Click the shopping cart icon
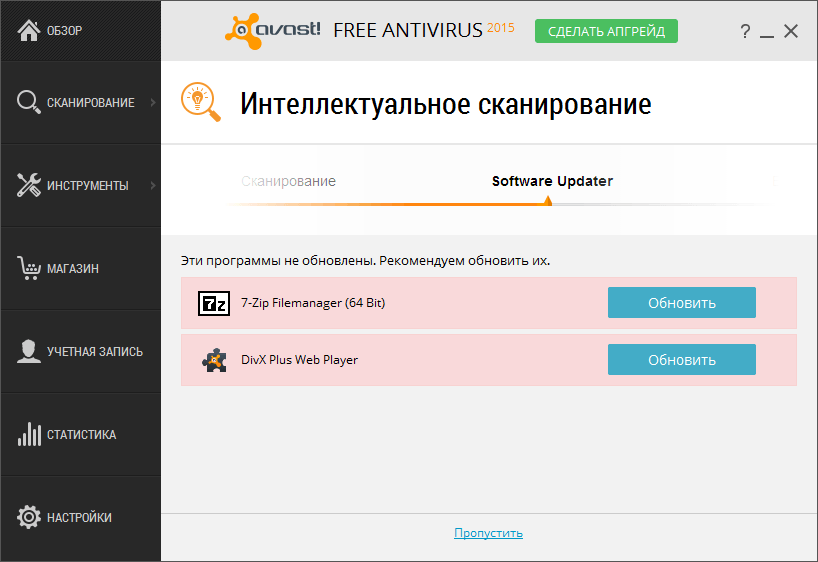818x562 pixels. click(x=29, y=268)
